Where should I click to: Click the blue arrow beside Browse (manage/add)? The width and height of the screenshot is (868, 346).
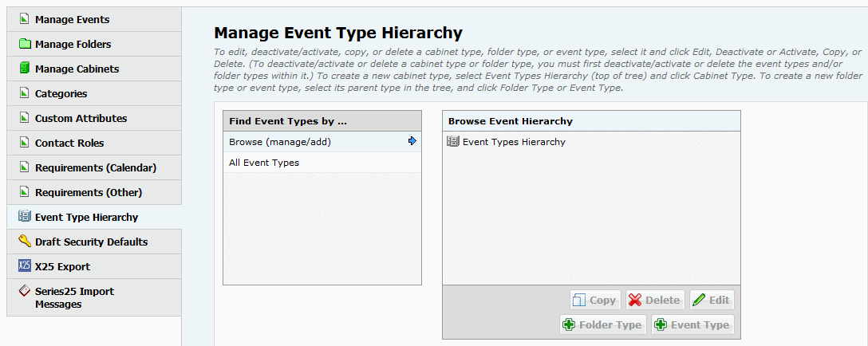(x=412, y=141)
